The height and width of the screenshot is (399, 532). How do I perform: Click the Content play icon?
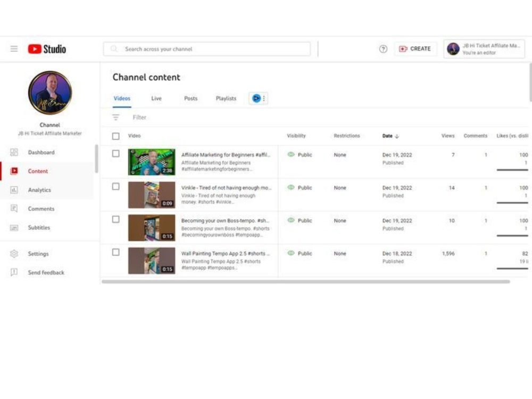[x=14, y=171]
